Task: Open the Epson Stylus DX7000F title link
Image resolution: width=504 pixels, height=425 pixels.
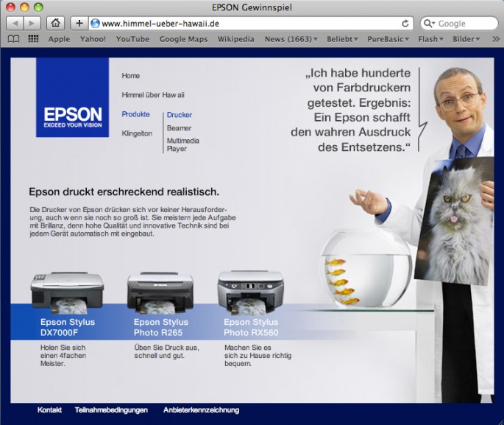Action: (x=68, y=327)
